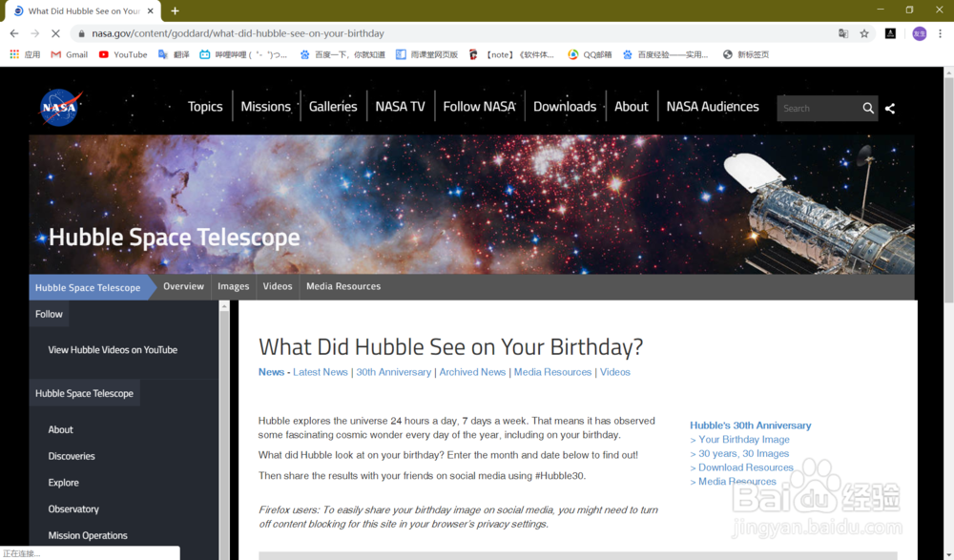Go back with the browser back arrow
Viewport: 954px width, 560px height.
(14, 33)
